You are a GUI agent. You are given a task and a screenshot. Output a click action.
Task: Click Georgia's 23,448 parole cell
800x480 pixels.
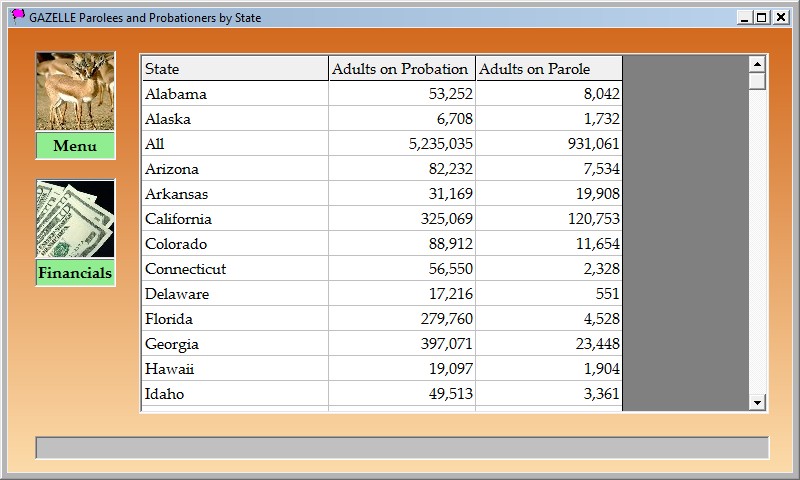[548, 344]
